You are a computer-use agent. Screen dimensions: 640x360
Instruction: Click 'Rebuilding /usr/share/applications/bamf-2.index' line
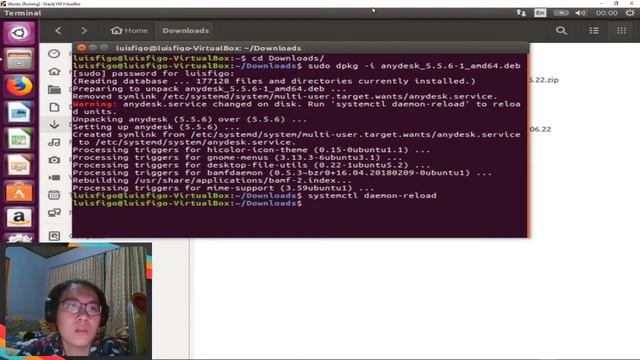[212, 180]
